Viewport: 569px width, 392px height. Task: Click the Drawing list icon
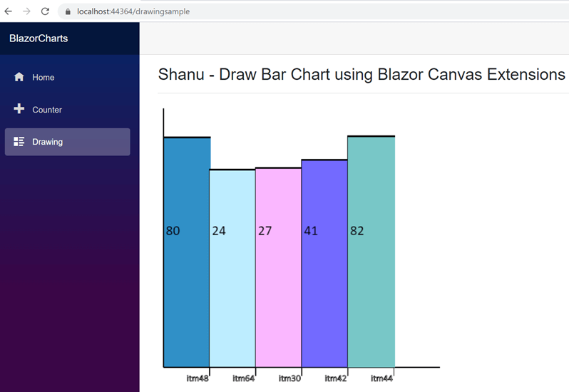click(19, 141)
